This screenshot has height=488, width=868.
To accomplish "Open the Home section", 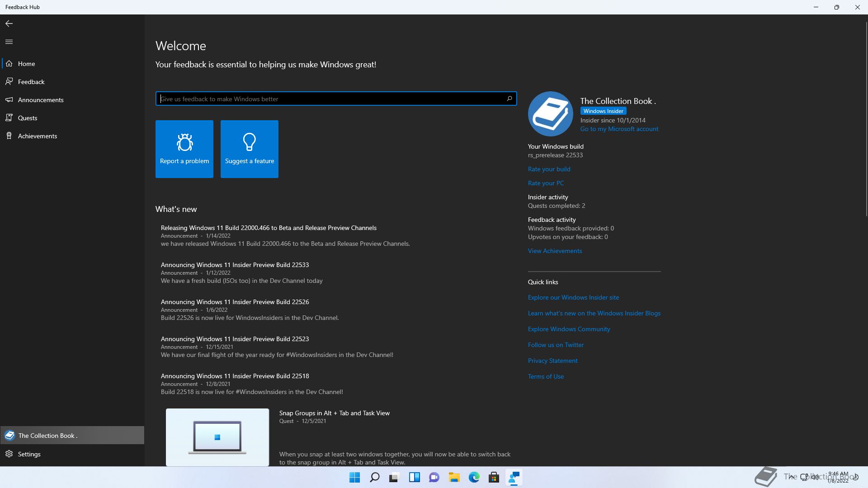I will click(72, 64).
